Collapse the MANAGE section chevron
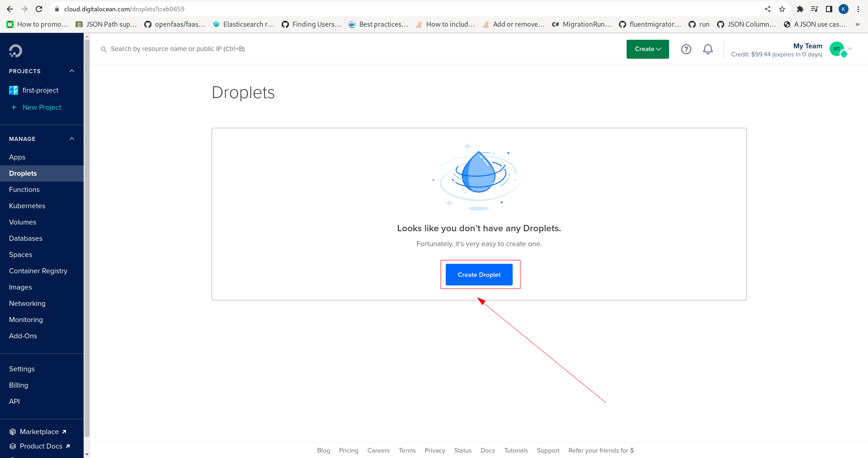This screenshot has height=458, width=868. [x=72, y=139]
